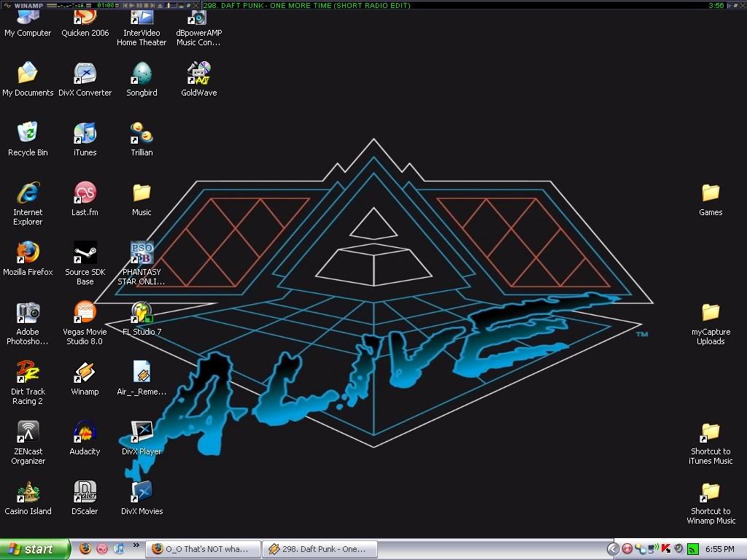Switch to the Firefox taskbar window
747x560 pixels.
[203, 549]
